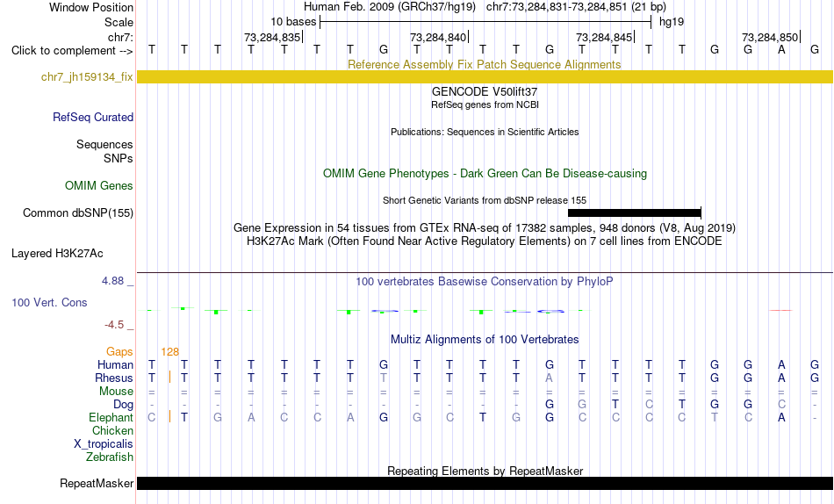834x504 pixels.
Task: Select the black Common dbSNP variant bar
Action: [x=635, y=212]
